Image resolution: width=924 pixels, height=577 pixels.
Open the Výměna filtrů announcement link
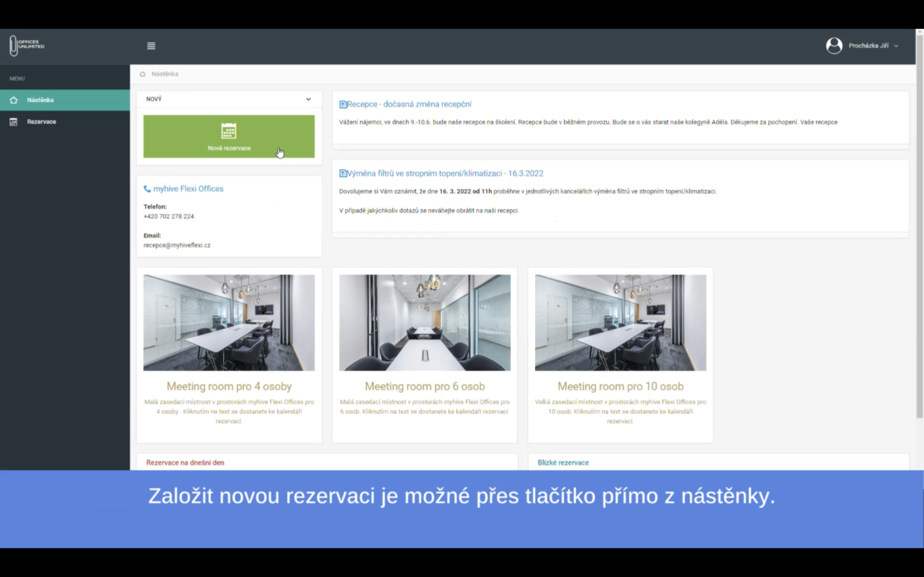tap(445, 173)
